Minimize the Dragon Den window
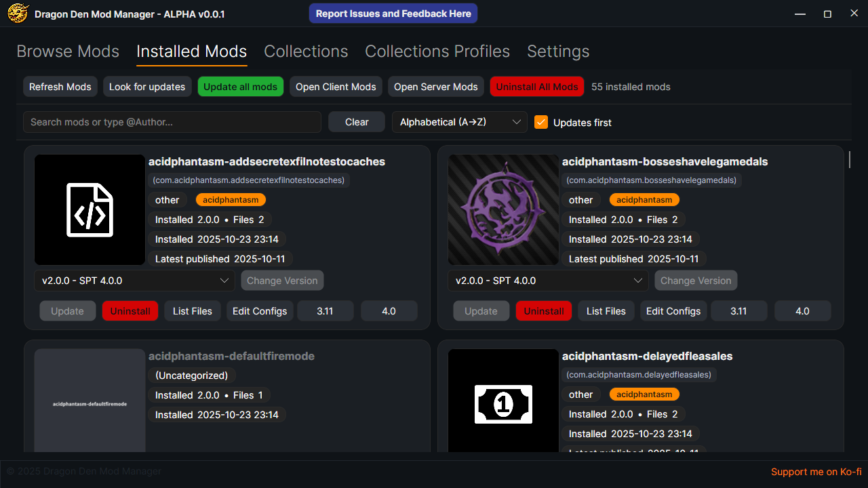Viewport: 868px width, 488px height. [x=801, y=14]
